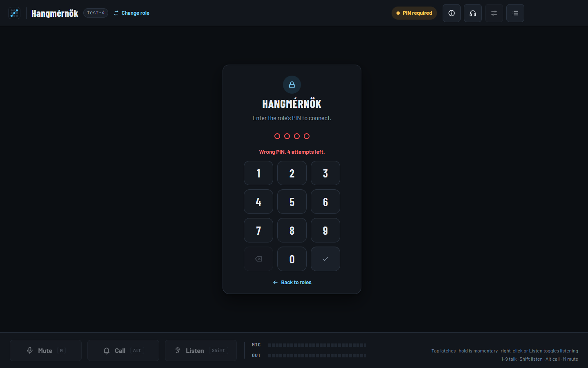Click the MIC level meter
This screenshot has width=588, height=368.
pos(317,345)
